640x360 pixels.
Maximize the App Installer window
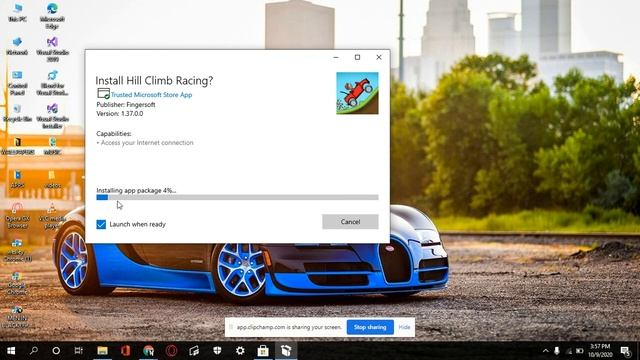tap(358, 57)
